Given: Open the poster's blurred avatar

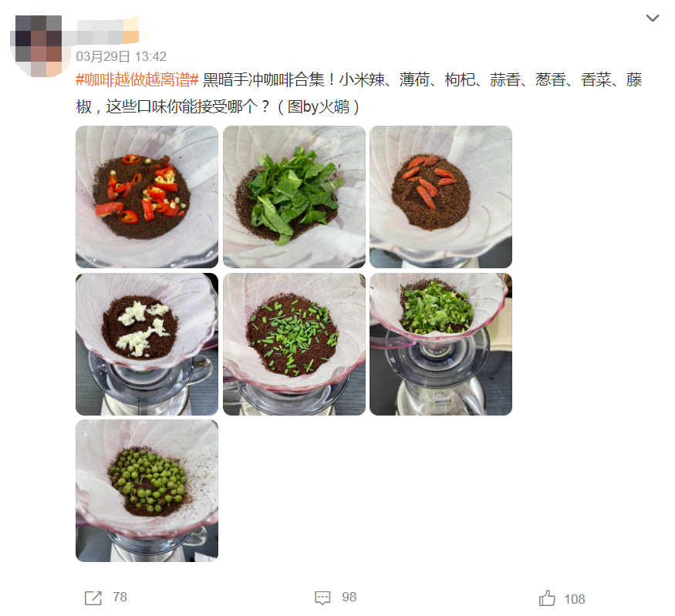Looking at the screenshot, I should click(x=39, y=45).
